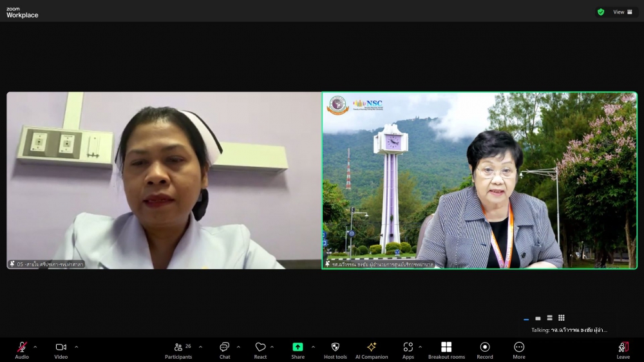
Task: Select the nurse's video tile
Action: click(x=164, y=180)
